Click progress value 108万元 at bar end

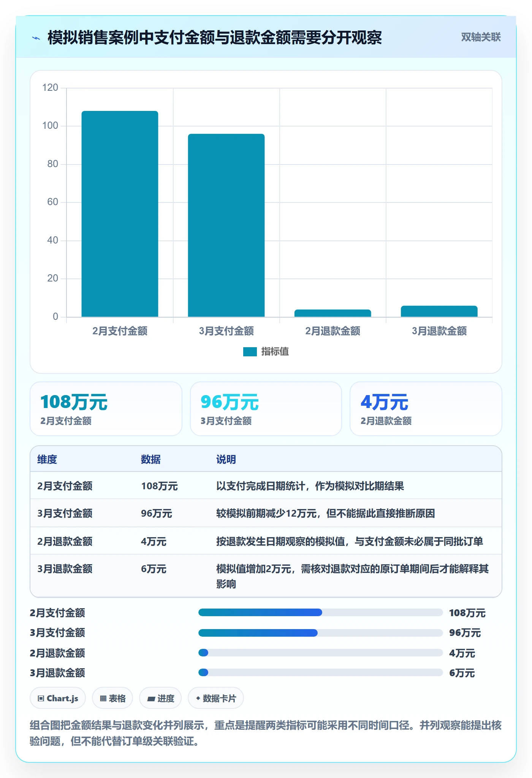pos(467,613)
